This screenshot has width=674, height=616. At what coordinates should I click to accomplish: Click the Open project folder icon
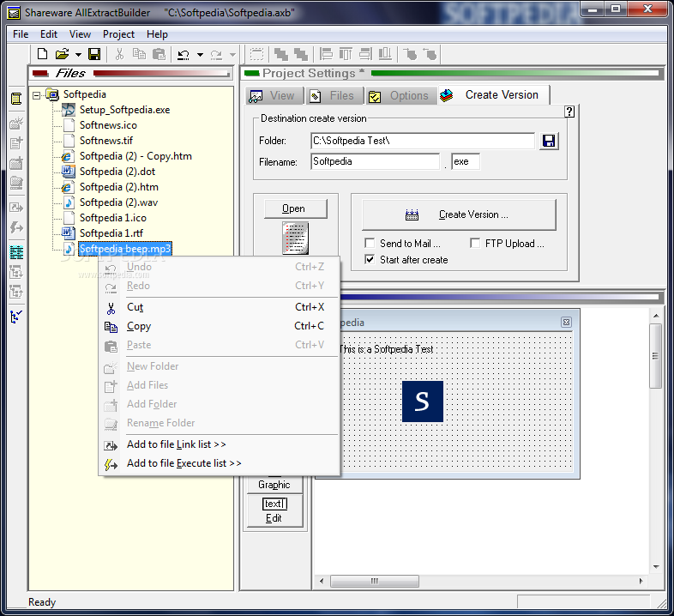pos(62,54)
